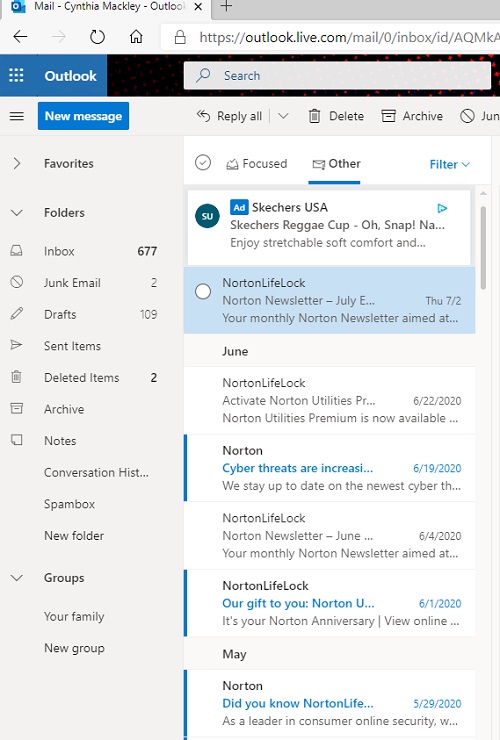Click the Archive toolbar button label
Screen dimensions: 500x740
point(423,116)
